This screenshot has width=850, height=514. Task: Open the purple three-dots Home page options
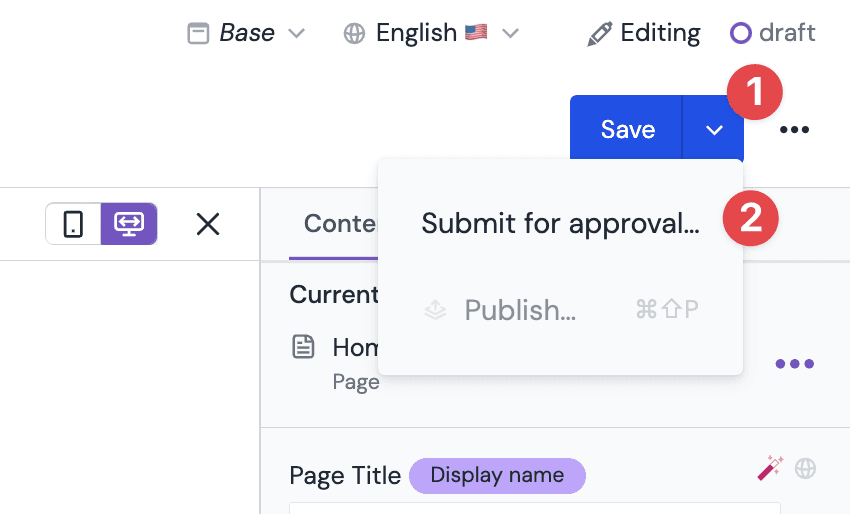(794, 363)
